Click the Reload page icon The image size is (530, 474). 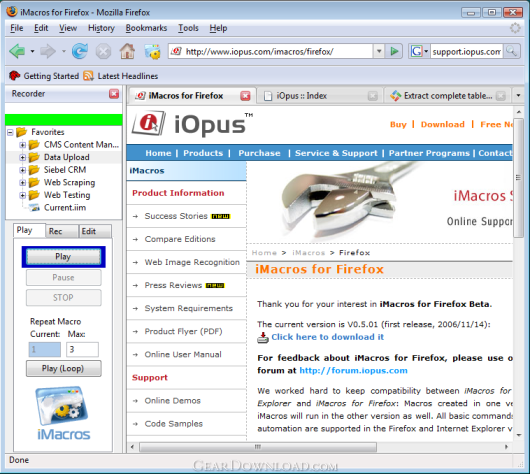tap(80, 51)
